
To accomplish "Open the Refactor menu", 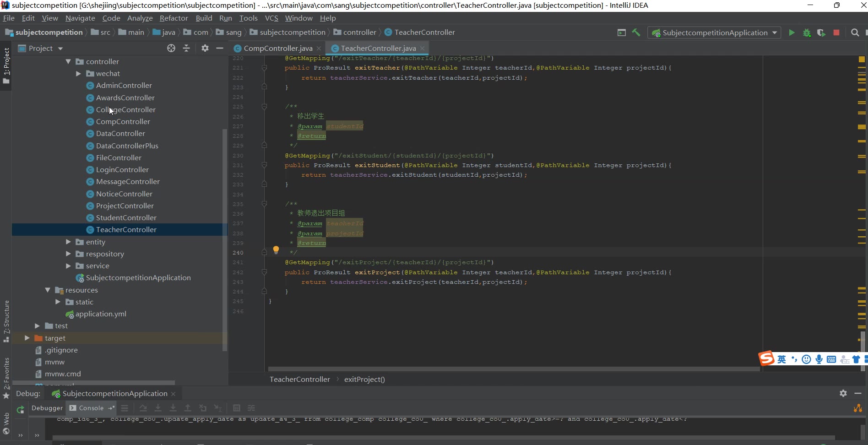I will point(174,18).
